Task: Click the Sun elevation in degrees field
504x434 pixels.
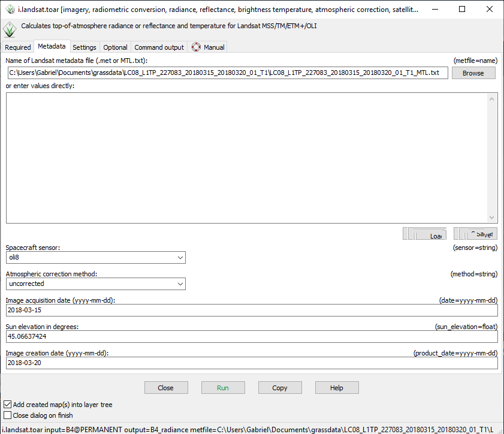Action: [252, 337]
